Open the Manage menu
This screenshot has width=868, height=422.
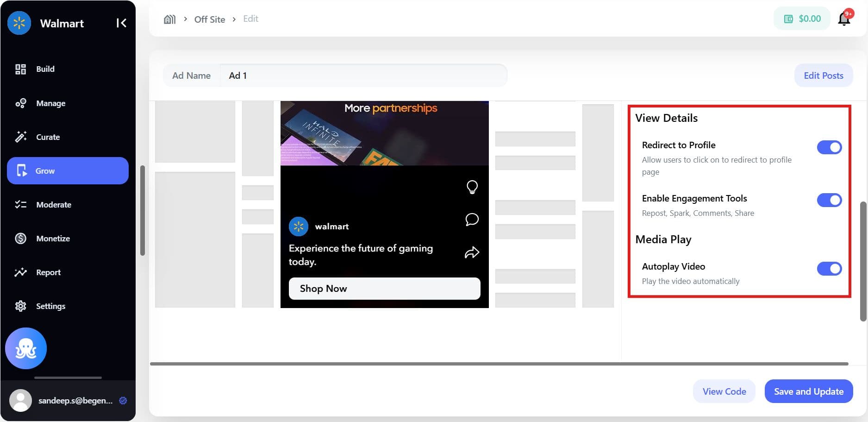68,103
